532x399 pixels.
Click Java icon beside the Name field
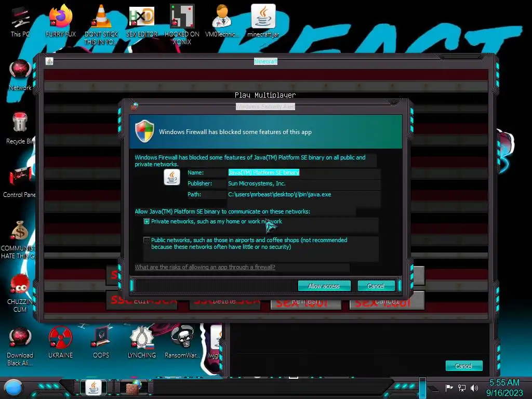click(x=172, y=177)
